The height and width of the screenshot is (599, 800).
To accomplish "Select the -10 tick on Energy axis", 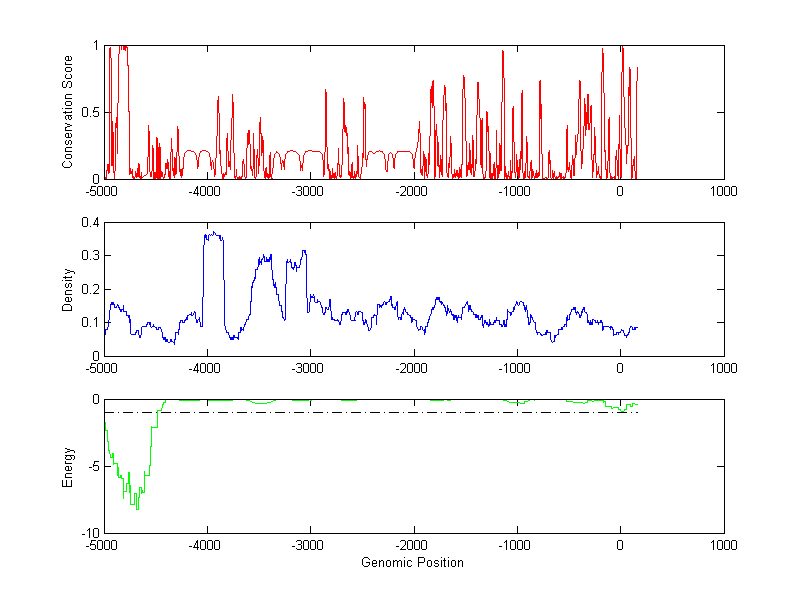I will pyautogui.click(x=89, y=533).
